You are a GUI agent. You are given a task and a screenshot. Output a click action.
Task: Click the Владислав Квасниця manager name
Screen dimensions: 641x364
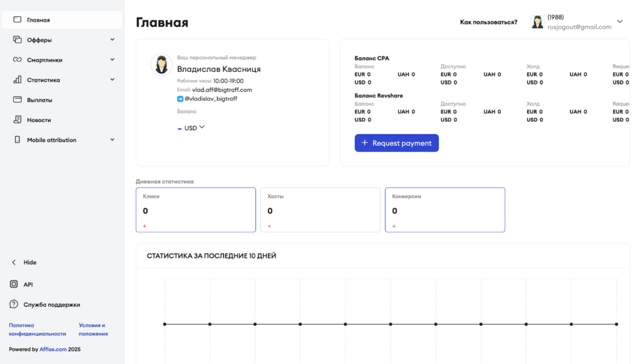218,69
